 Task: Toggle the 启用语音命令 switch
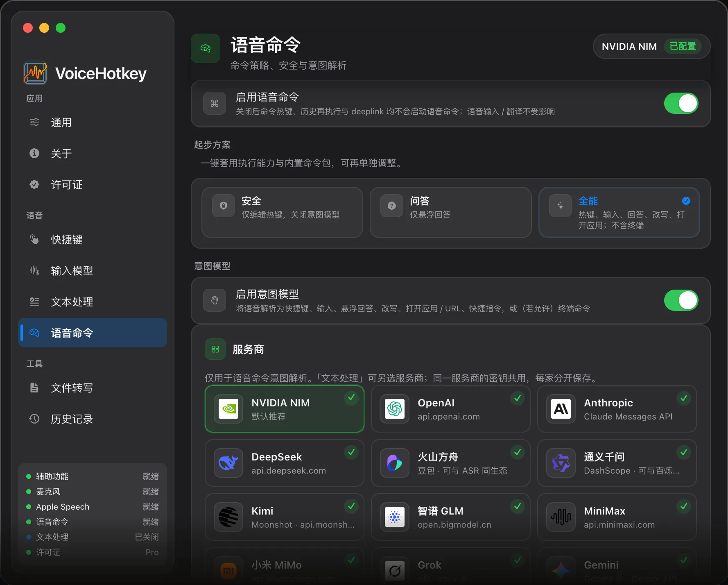[x=681, y=103]
